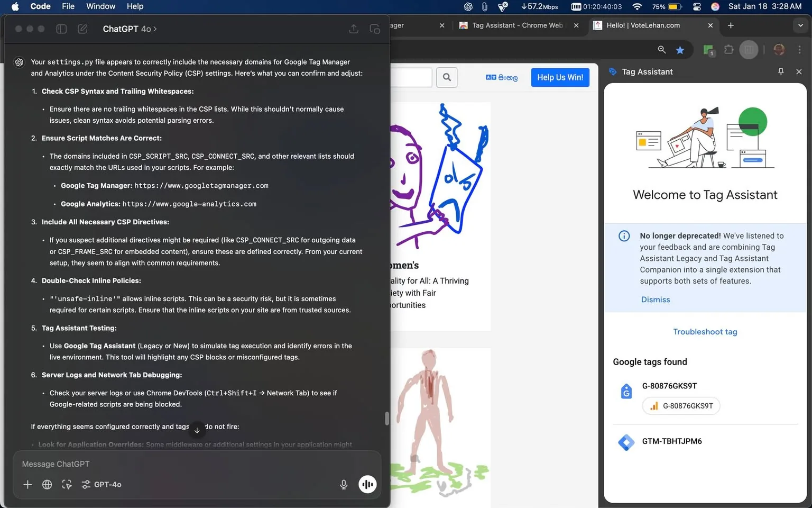
Task: Open the GPT-4o picker in the composer
Action: (101, 484)
